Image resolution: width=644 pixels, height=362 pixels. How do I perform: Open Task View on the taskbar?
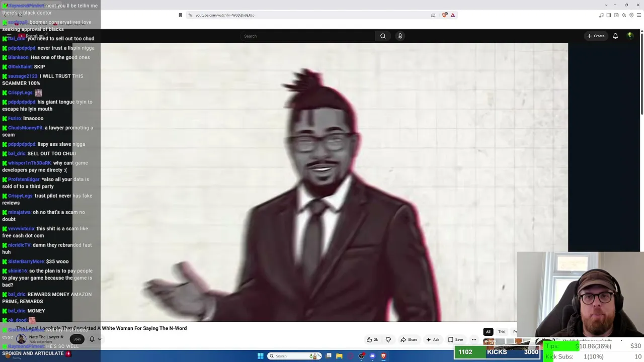click(x=329, y=356)
